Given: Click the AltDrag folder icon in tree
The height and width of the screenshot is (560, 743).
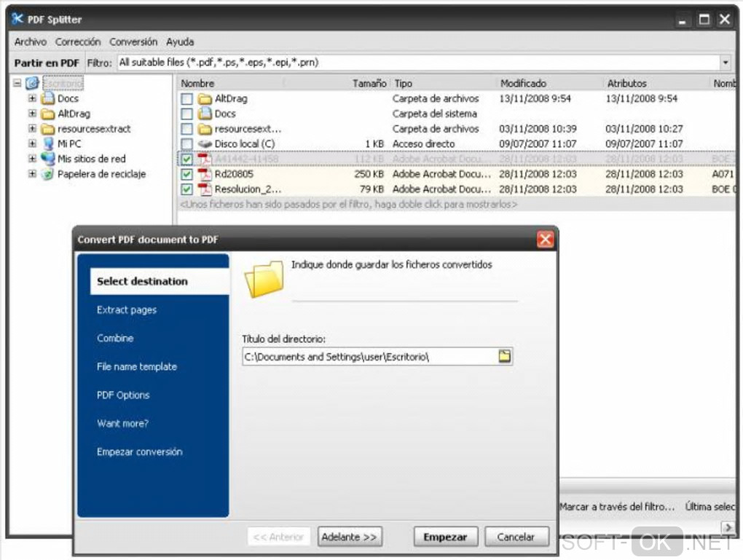Looking at the screenshot, I should coord(47,114).
